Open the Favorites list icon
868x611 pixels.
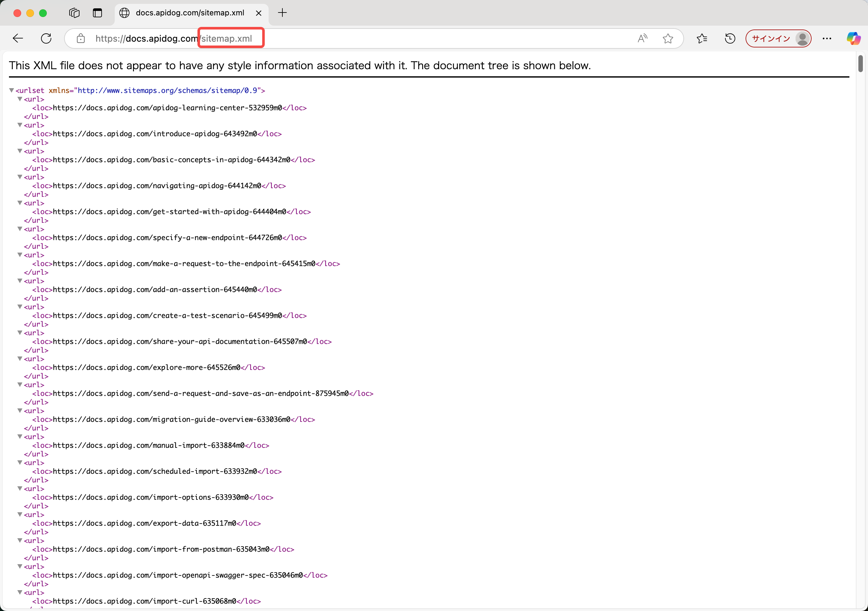[x=702, y=38]
